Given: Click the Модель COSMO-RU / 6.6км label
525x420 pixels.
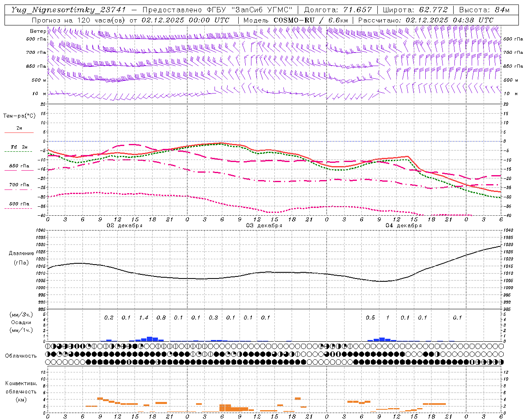Looking at the screenshot, I should point(296,20).
